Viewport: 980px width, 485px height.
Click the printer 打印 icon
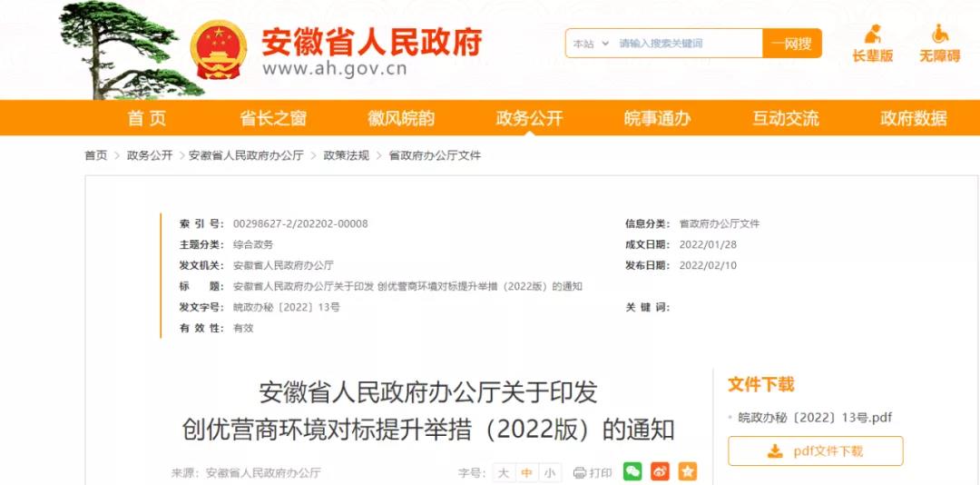(x=579, y=473)
